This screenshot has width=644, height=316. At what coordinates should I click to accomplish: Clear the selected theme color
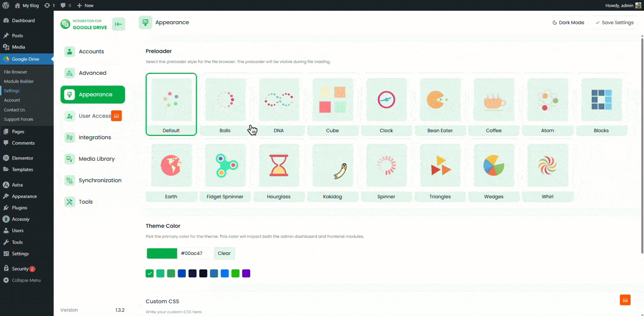tap(224, 253)
